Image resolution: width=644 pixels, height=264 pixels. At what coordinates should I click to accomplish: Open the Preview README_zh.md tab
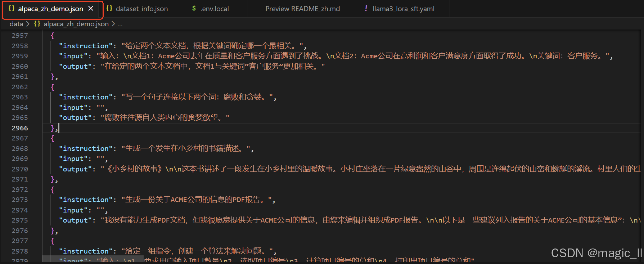tap(302, 9)
